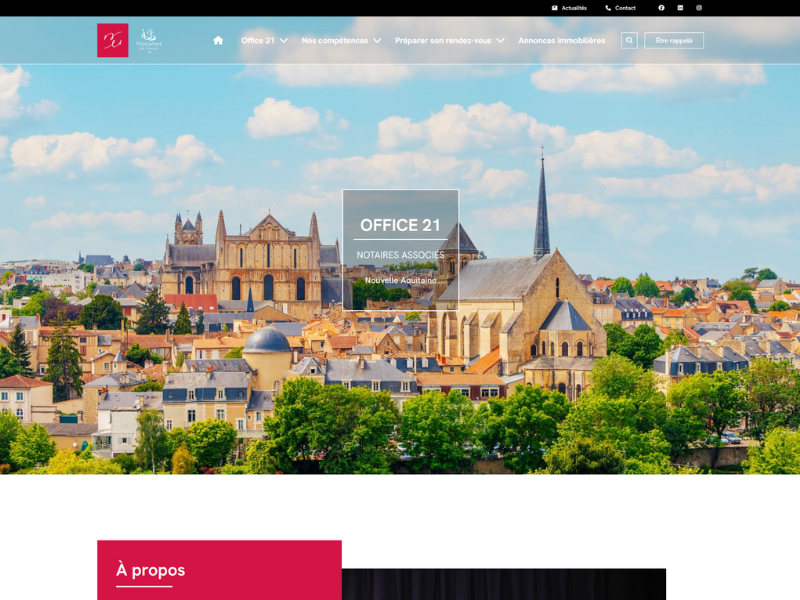This screenshot has width=800, height=600.
Task: Open the Nos compétences menu item
Action: click(x=335, y=40)
